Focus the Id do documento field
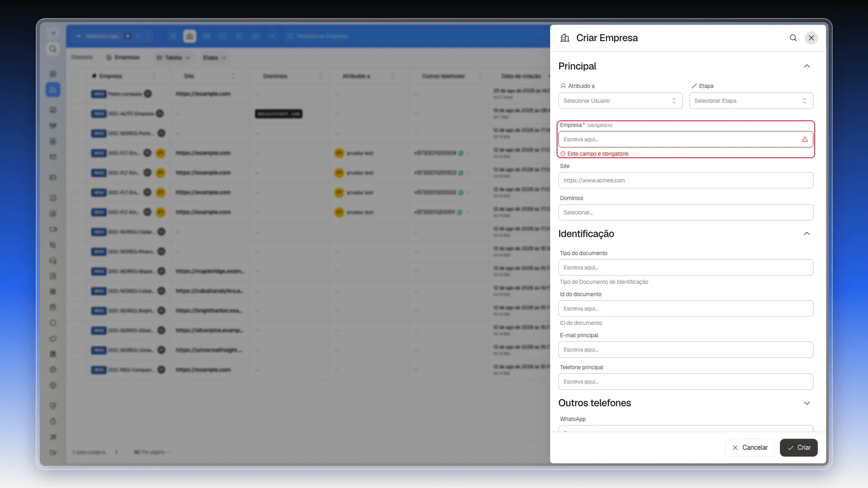 pyautogui.click(x=685, y=309)
